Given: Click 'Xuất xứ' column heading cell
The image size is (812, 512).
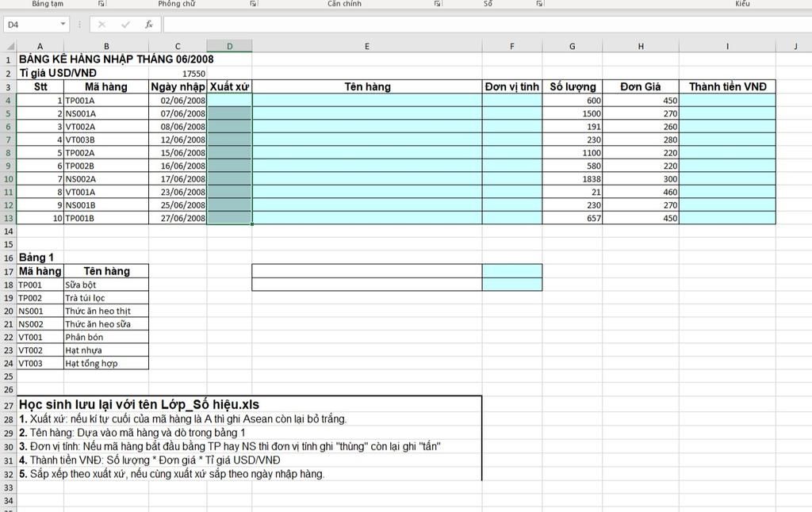Looking at the screenshot, I should click(x=229, y=87).
